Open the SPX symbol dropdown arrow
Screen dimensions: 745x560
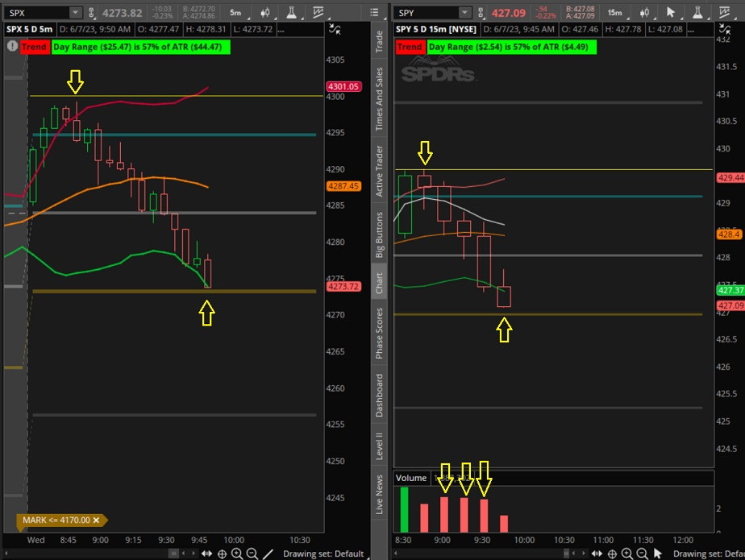pyautogui.click(x=75, y=13)
